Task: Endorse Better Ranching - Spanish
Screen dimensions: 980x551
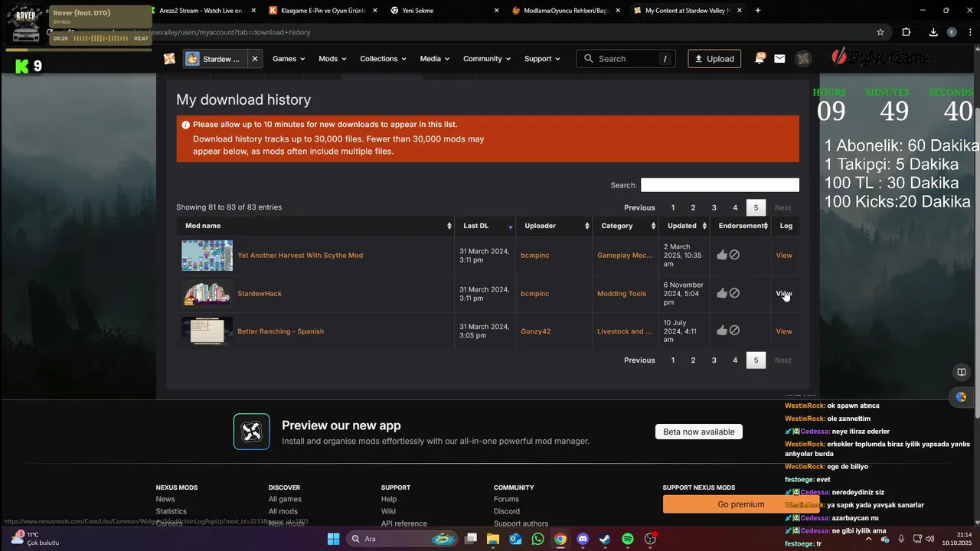Action: click(x=722, y=331)
